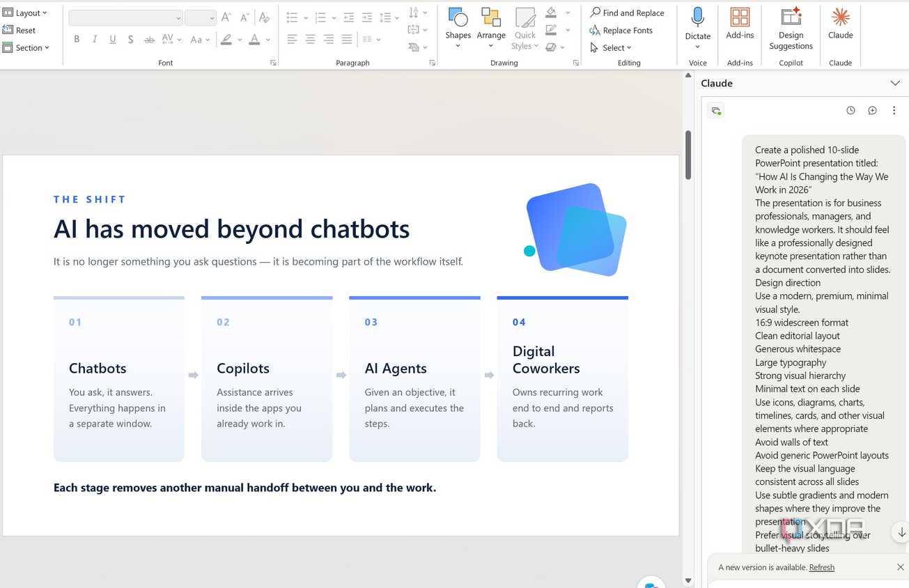Click the slide editor vertical scrollbar thumb

coord(688,155)
